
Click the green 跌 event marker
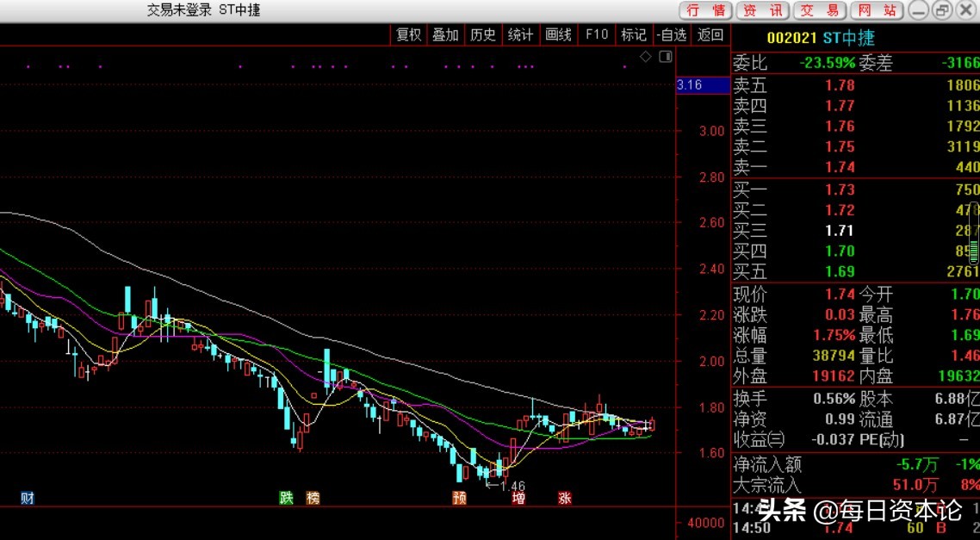pos(286,498)
